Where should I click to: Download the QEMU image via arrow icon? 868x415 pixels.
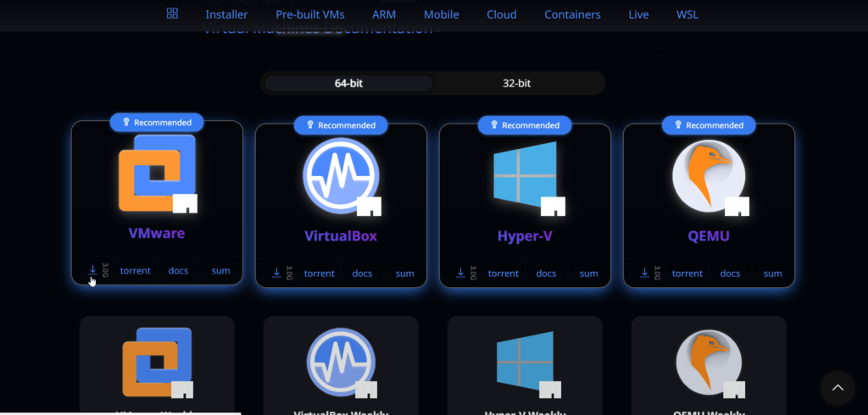(x=644, y=274)
